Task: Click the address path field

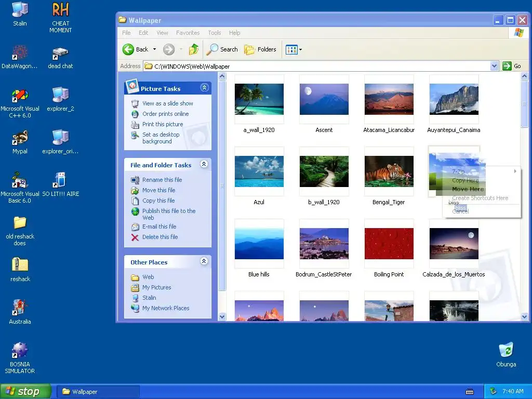Action: (x=317, y=66)
